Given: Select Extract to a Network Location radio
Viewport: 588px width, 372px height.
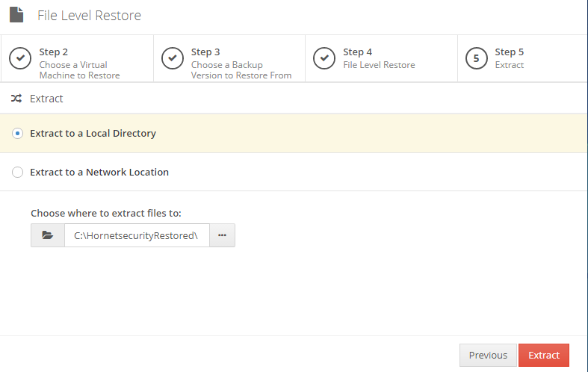Looking at the screenshot, I should [x=17, y=172].
